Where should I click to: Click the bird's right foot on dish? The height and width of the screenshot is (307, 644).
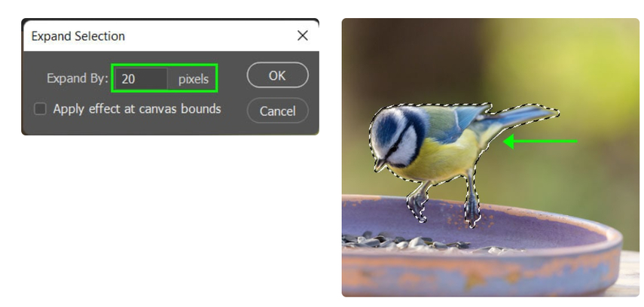[472, 207]
